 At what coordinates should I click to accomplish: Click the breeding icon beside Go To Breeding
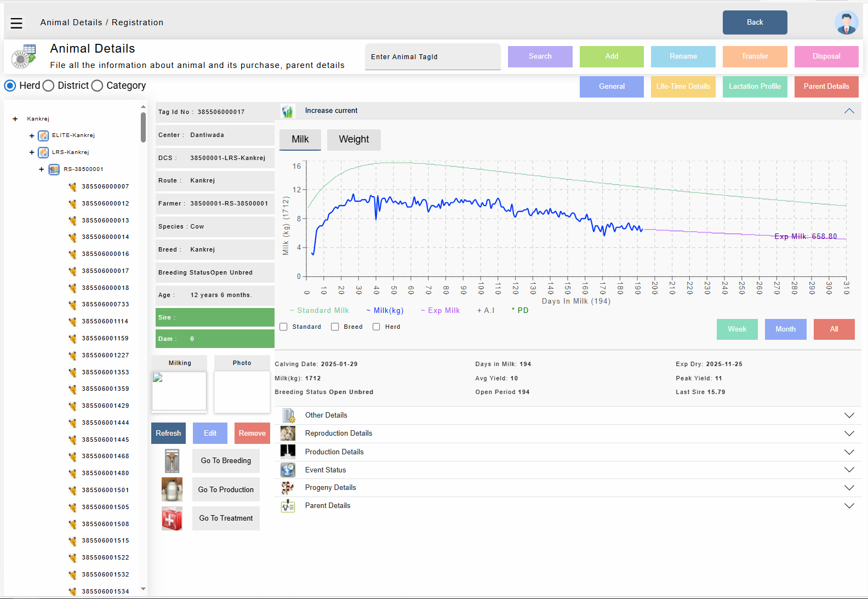(172, 461)
